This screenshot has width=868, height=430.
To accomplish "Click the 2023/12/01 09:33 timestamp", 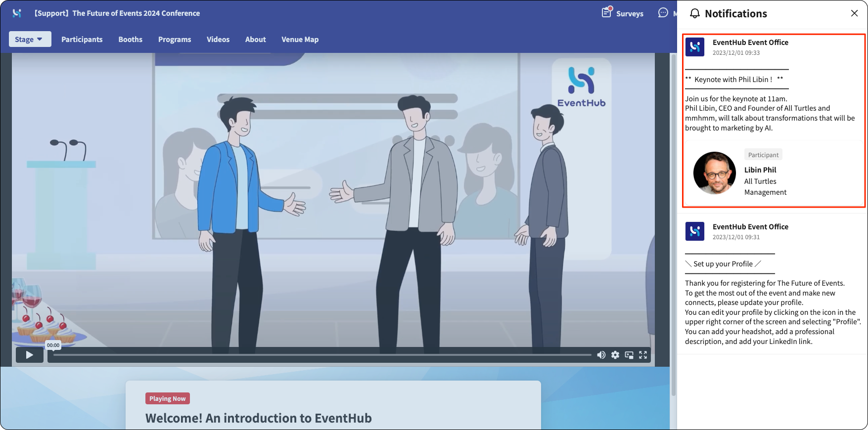I will click(x=736, y=53).
